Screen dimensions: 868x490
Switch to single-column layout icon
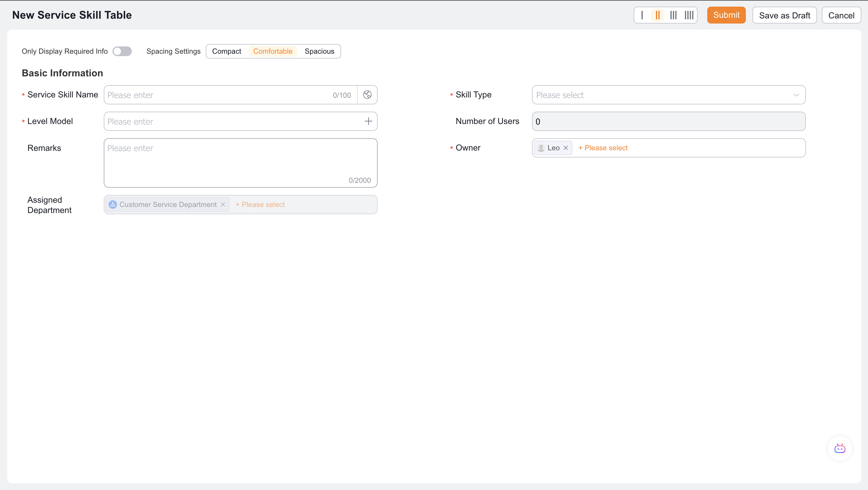[642, 15]
